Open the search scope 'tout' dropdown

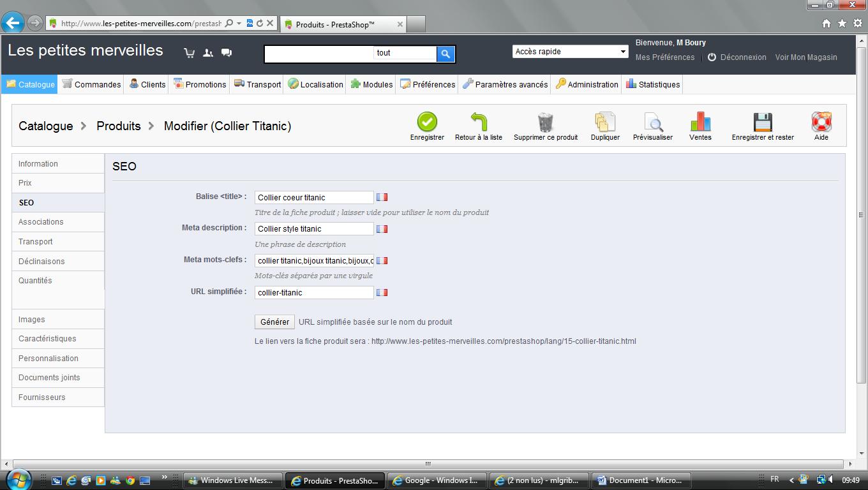click(x=405, y=53)
